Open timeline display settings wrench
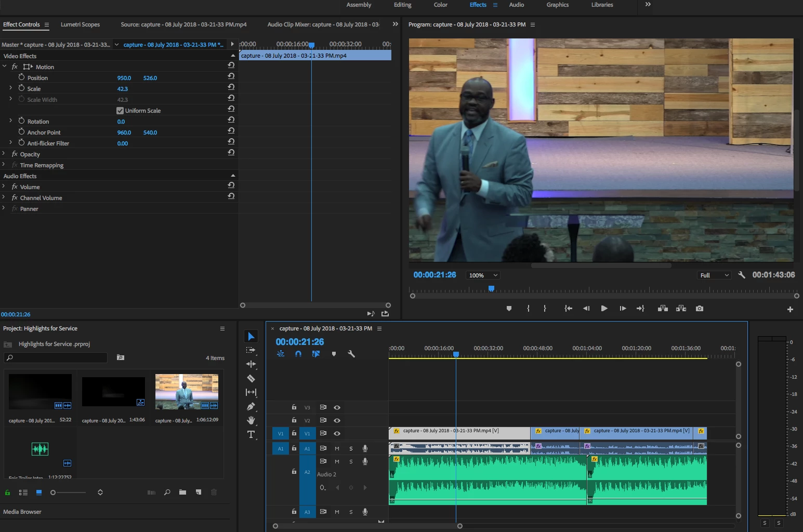The image size is (803, 532). [351, 354]
